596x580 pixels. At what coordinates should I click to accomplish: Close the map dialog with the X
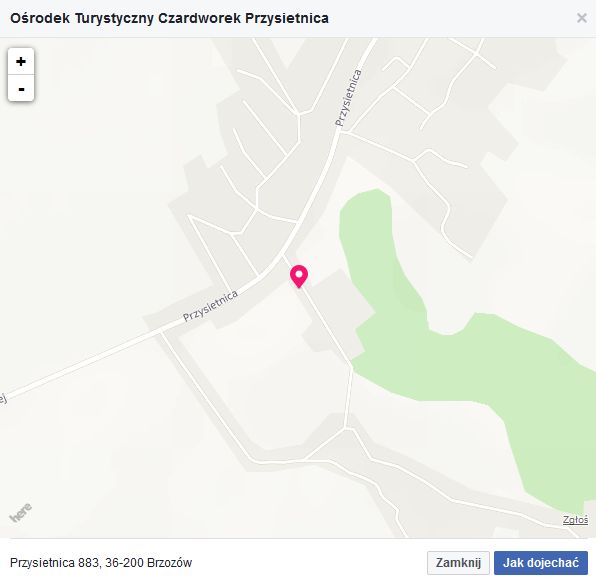click(x=582, y=18)
